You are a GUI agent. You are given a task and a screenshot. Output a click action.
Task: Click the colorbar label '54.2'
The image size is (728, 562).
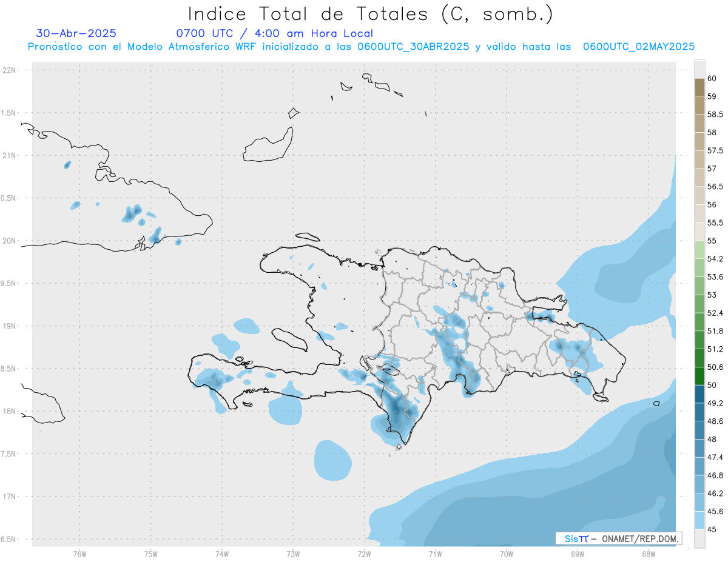click(x=715, y=259)
